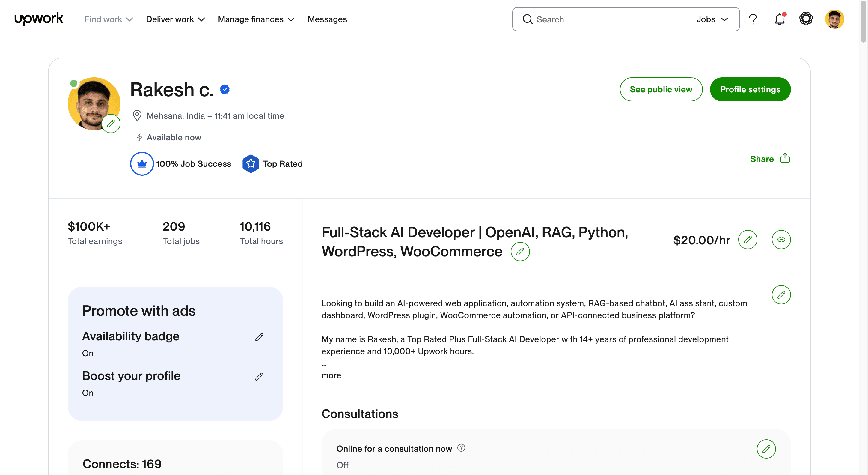The height and width of the screenshot is (475, 868).
Task: Expand the Find work menu
Action: (x=108, y=19)
